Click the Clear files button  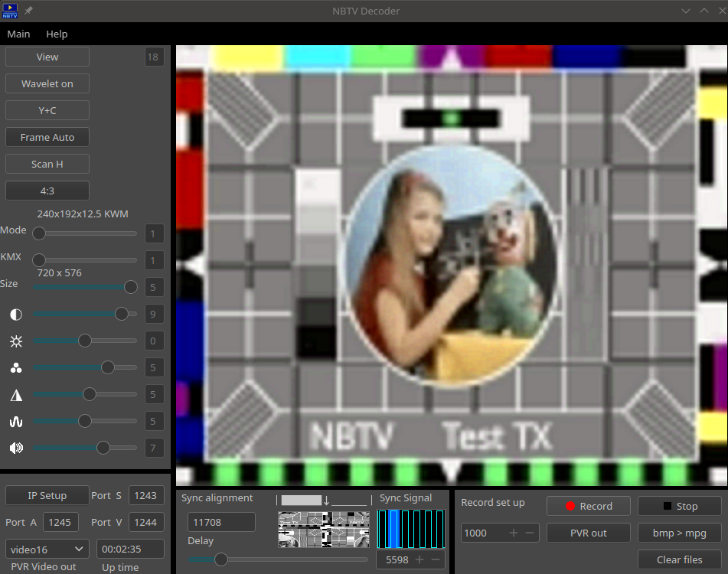pyautogui.click(x=680, y=559)
